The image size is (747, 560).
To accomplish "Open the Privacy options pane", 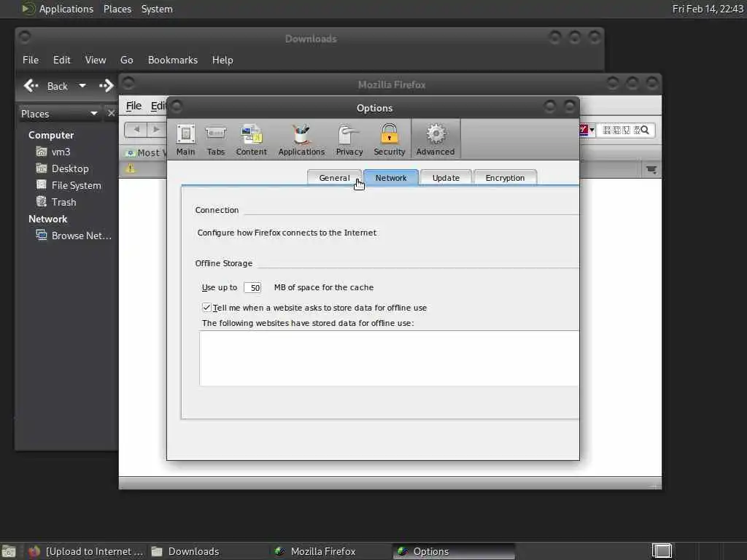I will (x=349, y=139).
